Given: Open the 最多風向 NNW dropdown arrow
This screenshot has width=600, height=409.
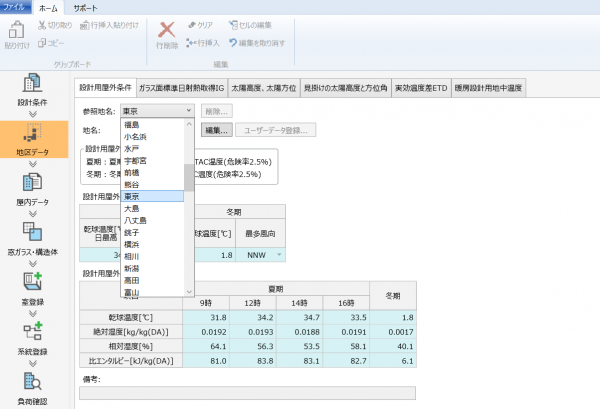Looking at the screenshot, I should [279, 255].
